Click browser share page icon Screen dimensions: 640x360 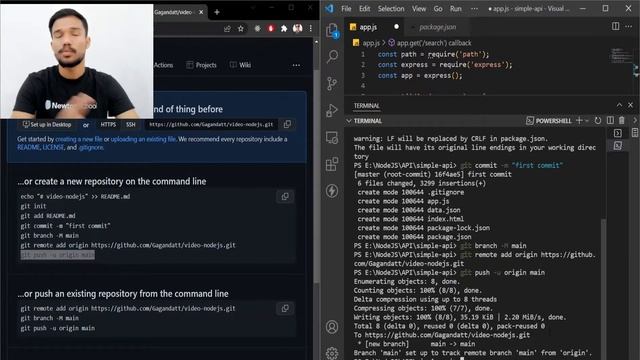(227, 29)
